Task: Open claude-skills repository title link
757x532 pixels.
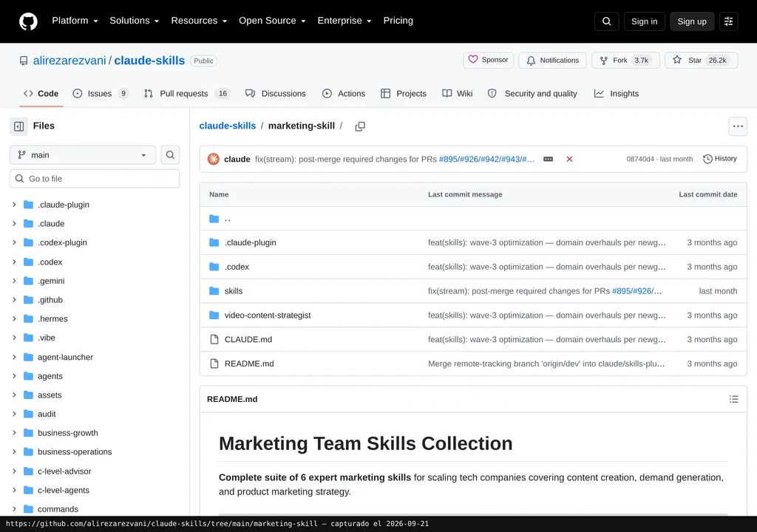Action: pos(149,61)
